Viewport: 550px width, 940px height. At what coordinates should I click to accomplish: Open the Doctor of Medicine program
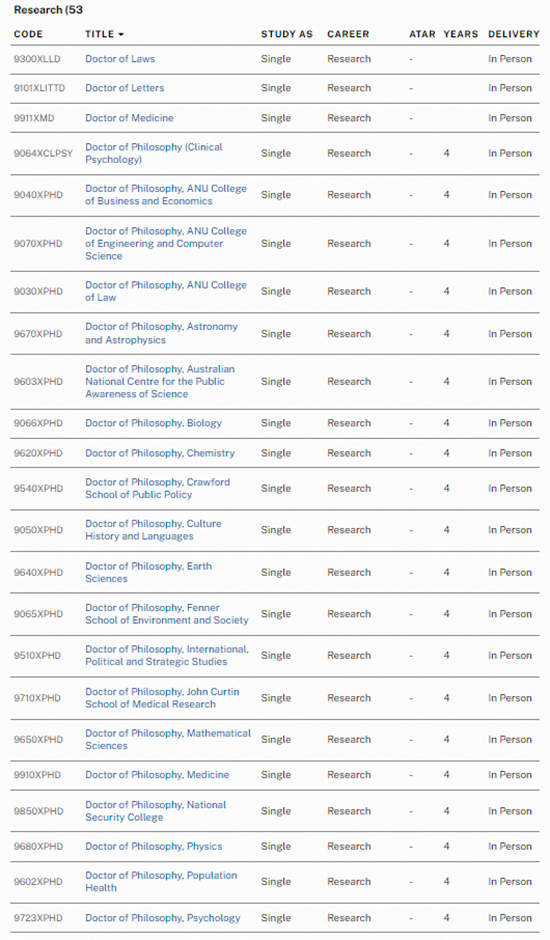click(129, 118)
